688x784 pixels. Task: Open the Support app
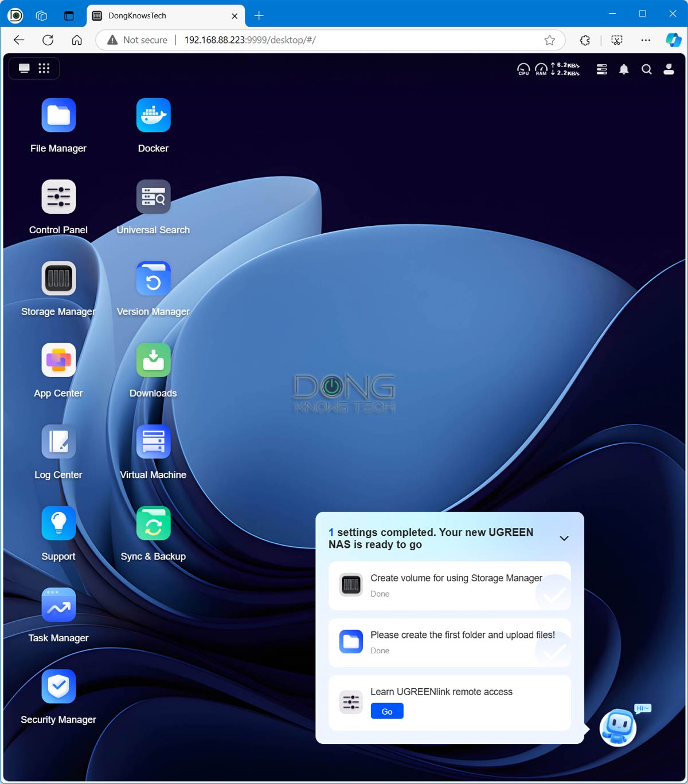(x=58, y=523)
